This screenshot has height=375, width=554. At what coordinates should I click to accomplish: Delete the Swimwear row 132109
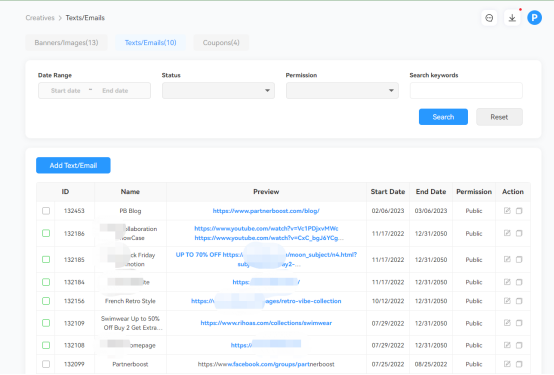(x=519, y=323)
